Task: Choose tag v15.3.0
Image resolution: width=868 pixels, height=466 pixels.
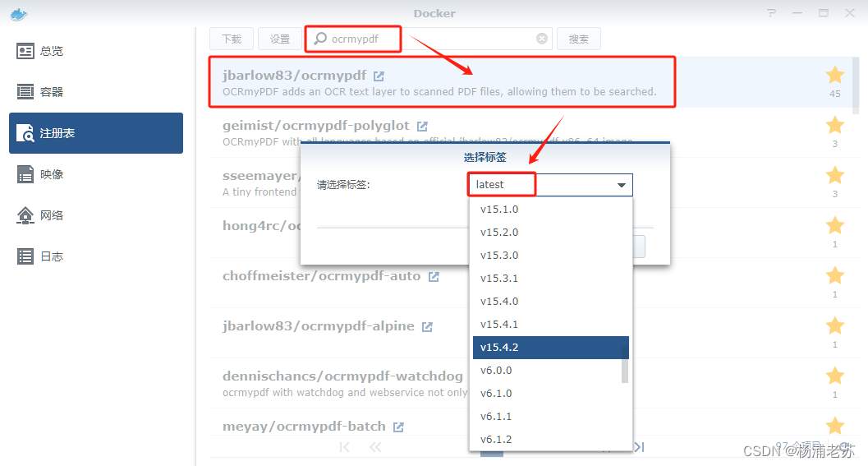Action: click(x=551, y=256)
